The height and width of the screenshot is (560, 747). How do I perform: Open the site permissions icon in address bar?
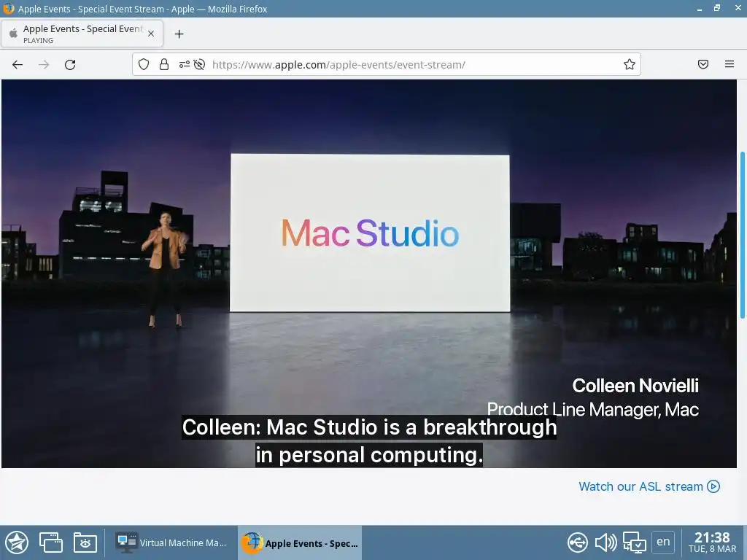(185, 64)
